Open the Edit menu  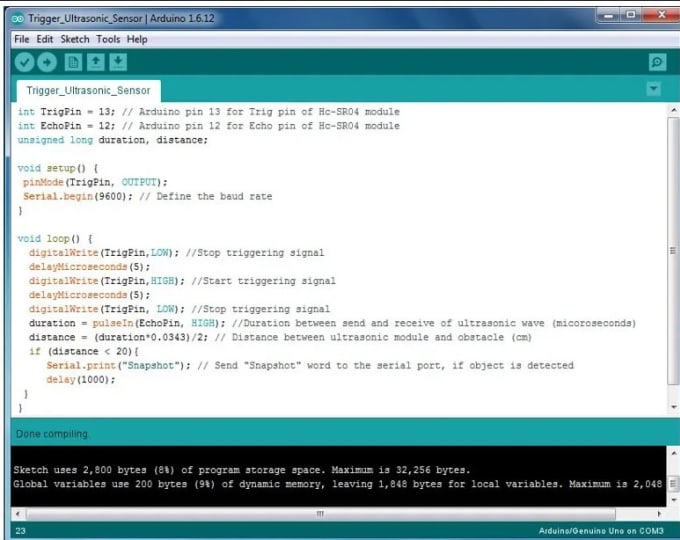(45, 39)
